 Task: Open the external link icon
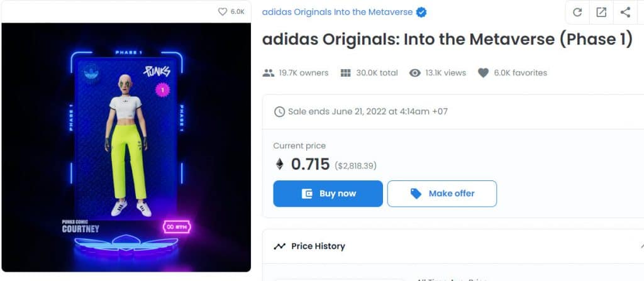coord(601,12)
